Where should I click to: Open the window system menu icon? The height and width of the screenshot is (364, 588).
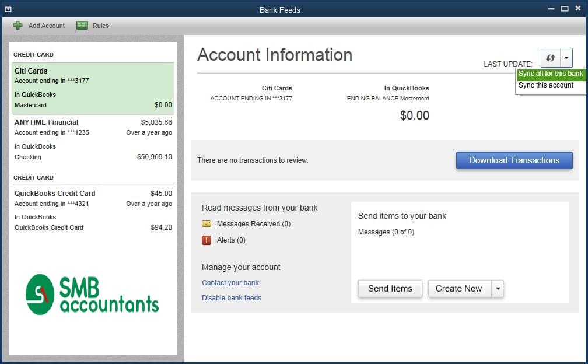tap(8, 9)
